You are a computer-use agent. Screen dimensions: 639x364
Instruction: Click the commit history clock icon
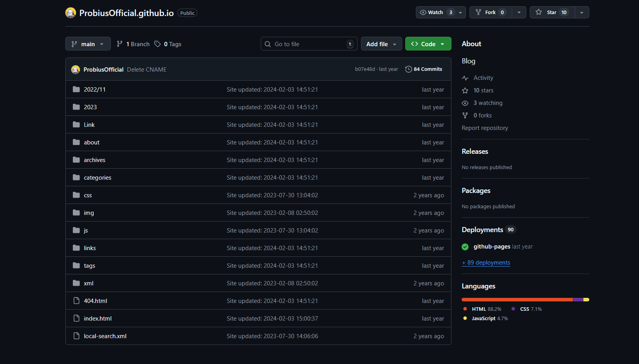coord(408,69)
